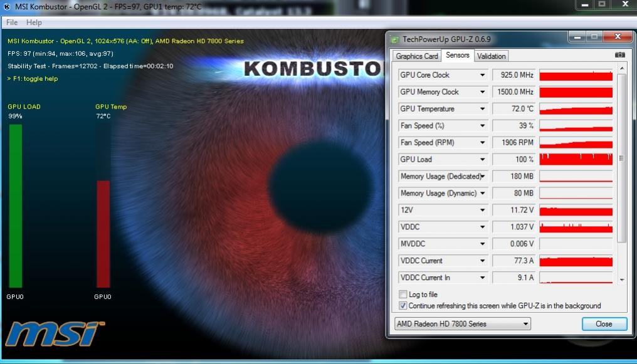Click the MSI Kombustor title bar icon
This screenshot has height=364, width=637.
pos(7,6)
